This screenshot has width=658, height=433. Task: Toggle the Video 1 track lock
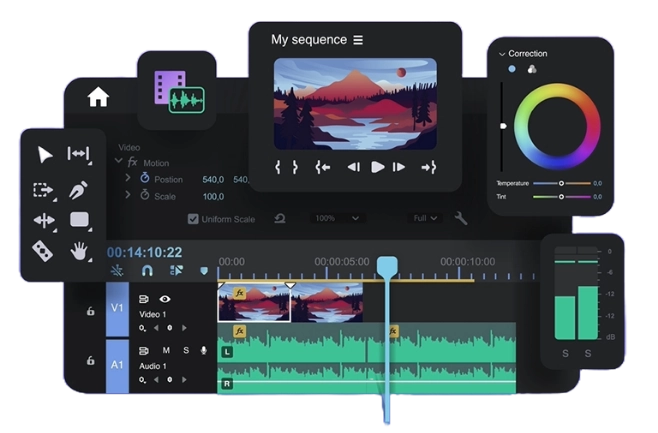point(90,311)
